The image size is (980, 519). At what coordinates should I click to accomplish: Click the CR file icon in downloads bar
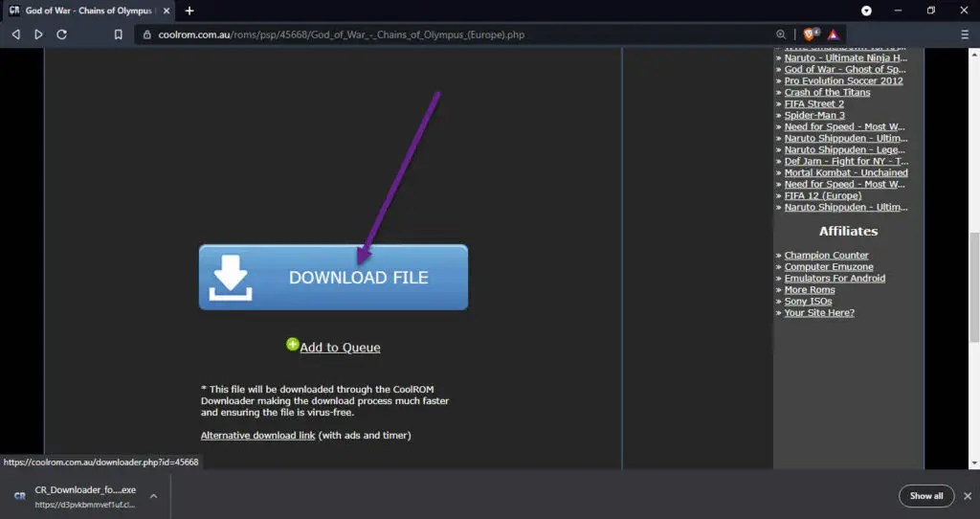click(x=20, y=496)
